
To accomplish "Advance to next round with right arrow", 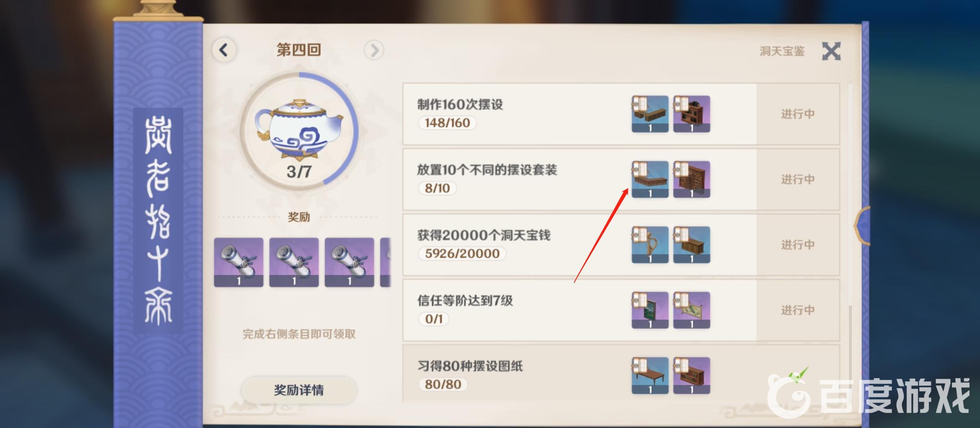I will pyautogui.click(x=374, y=50).
